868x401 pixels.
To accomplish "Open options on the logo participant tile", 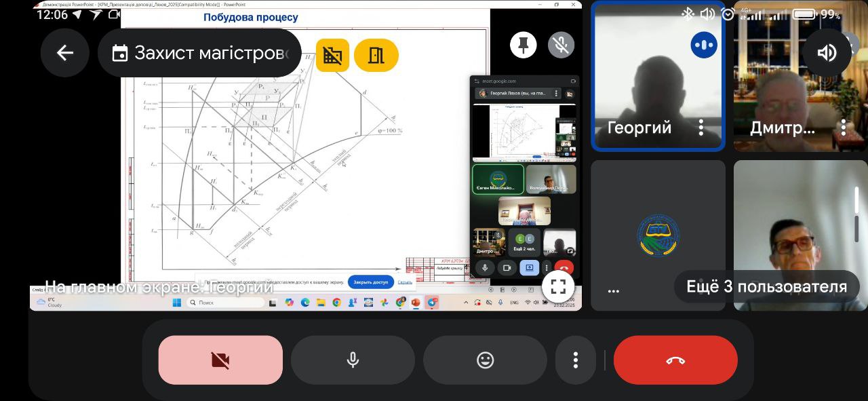I will pos(614,290).
